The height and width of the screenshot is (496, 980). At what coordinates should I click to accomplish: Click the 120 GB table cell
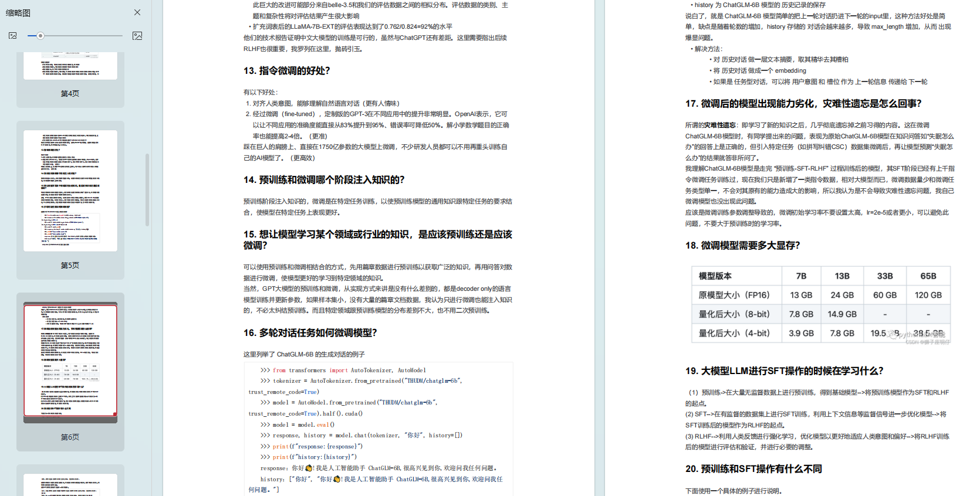click(928, 295)
